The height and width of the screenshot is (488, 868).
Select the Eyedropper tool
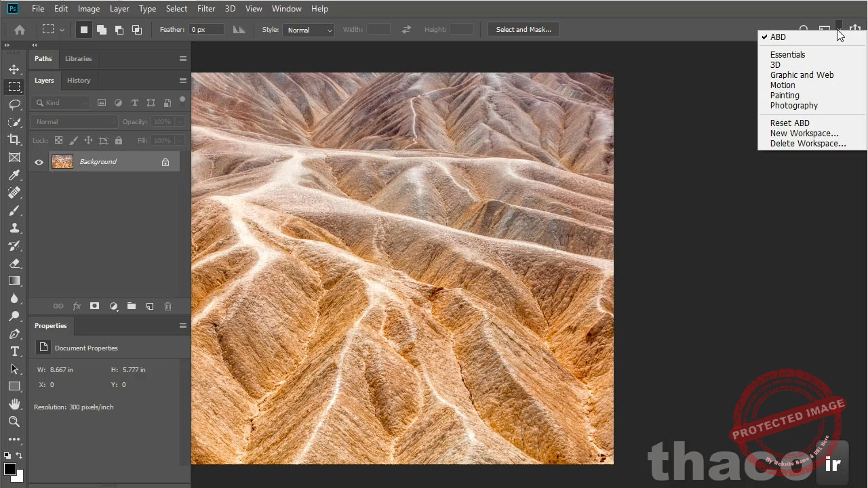coord(14,175)
